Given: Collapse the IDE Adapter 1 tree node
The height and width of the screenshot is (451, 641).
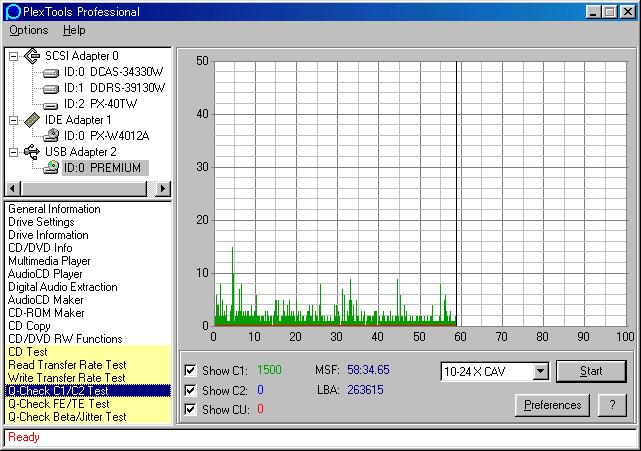Looking at the screenshot, I should [x=13, y=120].
